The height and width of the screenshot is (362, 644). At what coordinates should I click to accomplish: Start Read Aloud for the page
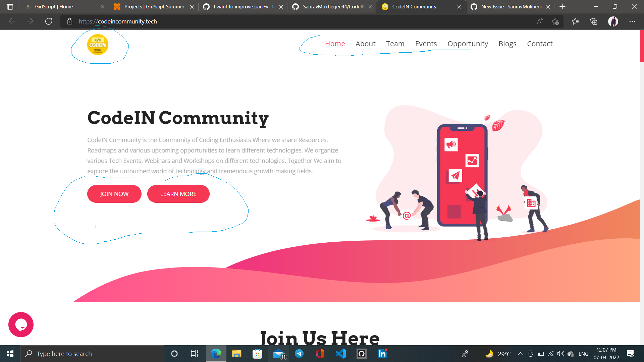[540, 21]
